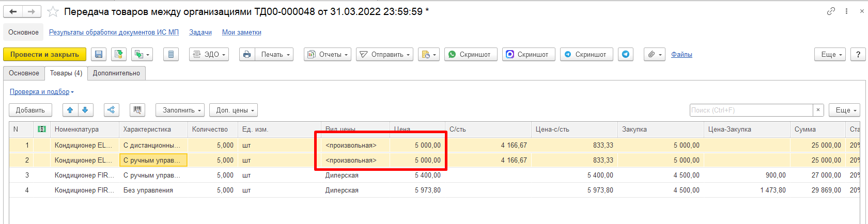This screenshot has width=868, height=224.
Task: Open the Доп. цены dropdown
Action: (234, 110)
